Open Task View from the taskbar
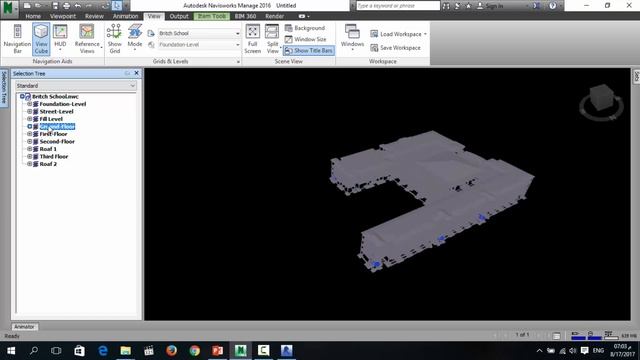Image resolution: width=640 pixels, height=360 pixels. pos(56,351)
